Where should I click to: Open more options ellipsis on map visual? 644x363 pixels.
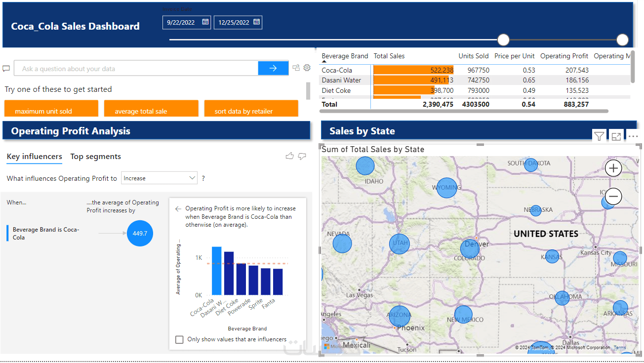633,137
